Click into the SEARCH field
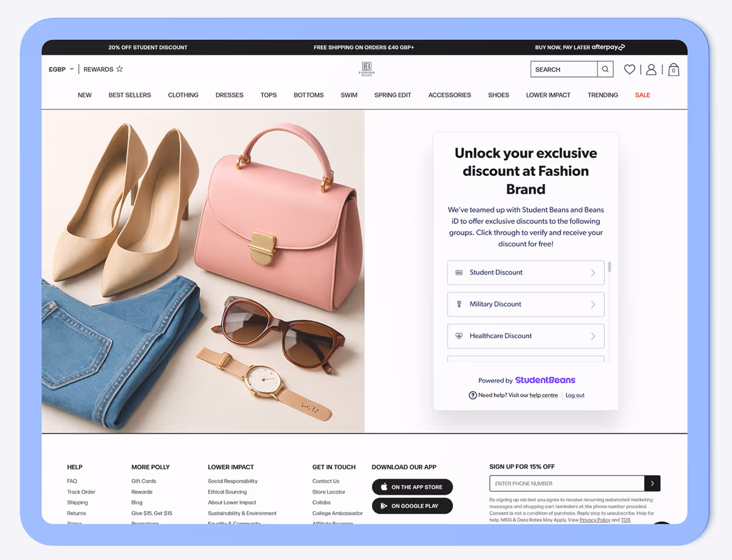Screen dimensions: 732x560 (x=564, y=69)
